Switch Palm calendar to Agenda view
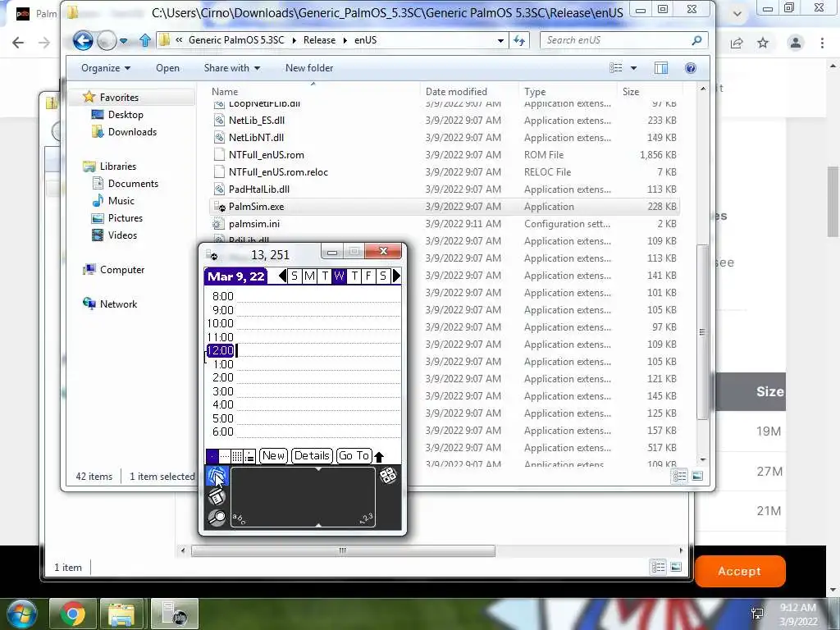The height and width of the screenshot is (630, 840). click(249, 456)
